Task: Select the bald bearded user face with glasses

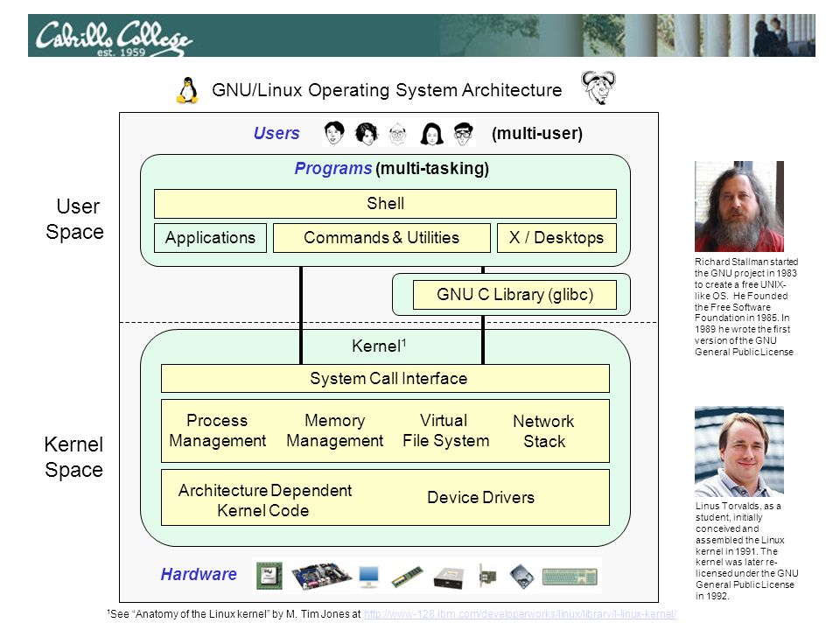Action: click(x=398, y=134)
